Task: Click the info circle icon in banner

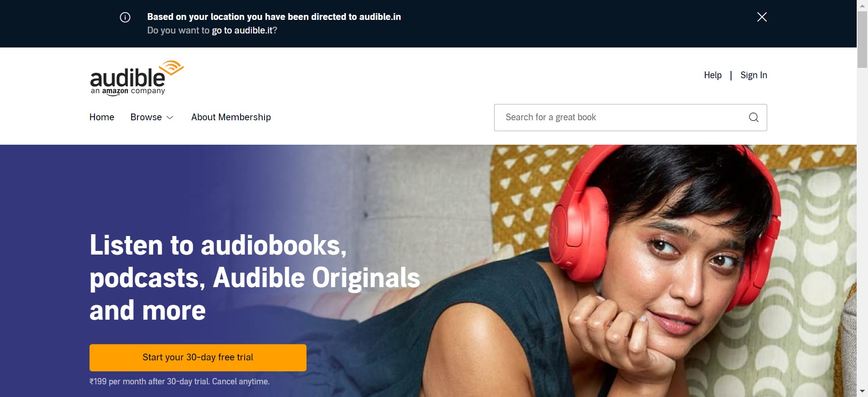Action: (125, 17)
